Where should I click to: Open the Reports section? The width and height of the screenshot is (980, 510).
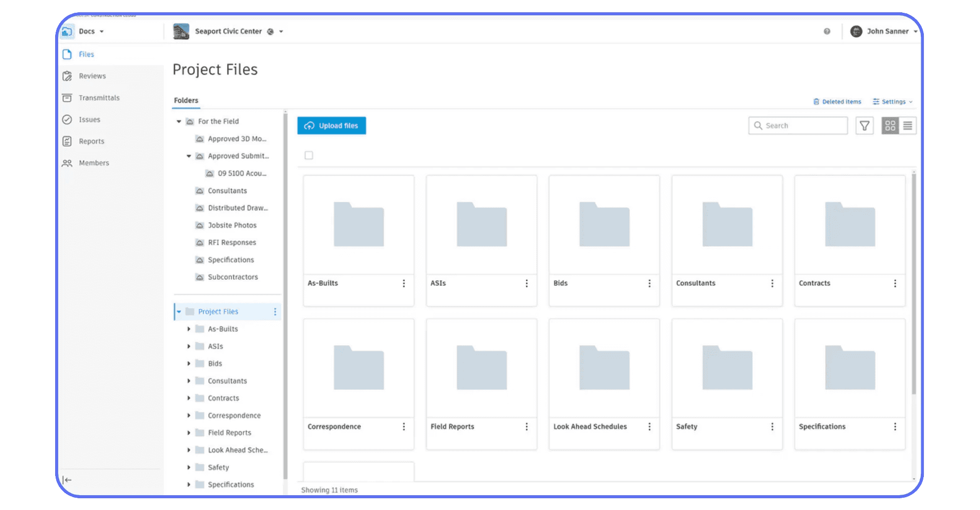91,141
